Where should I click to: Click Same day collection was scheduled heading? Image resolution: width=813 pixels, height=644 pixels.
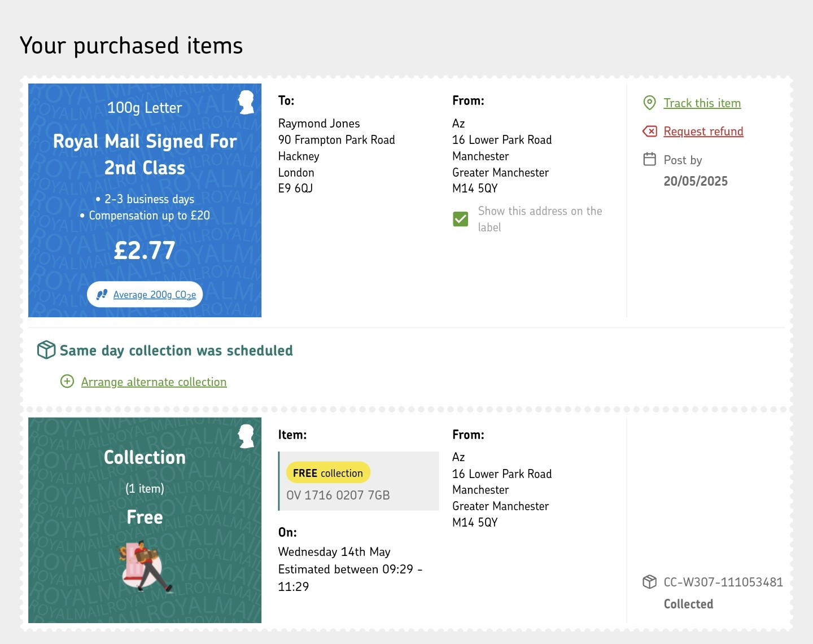pos(176,351)
